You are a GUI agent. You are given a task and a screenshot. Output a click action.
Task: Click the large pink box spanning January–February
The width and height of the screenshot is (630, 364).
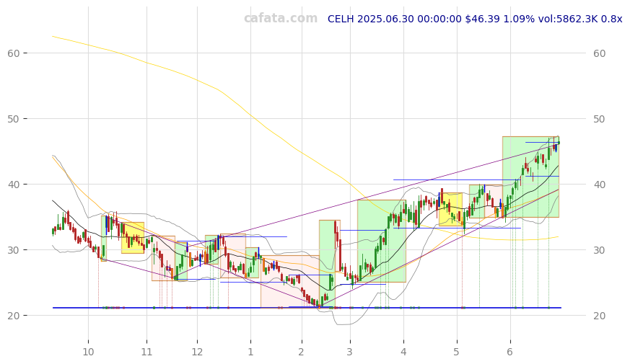[290, 281]
